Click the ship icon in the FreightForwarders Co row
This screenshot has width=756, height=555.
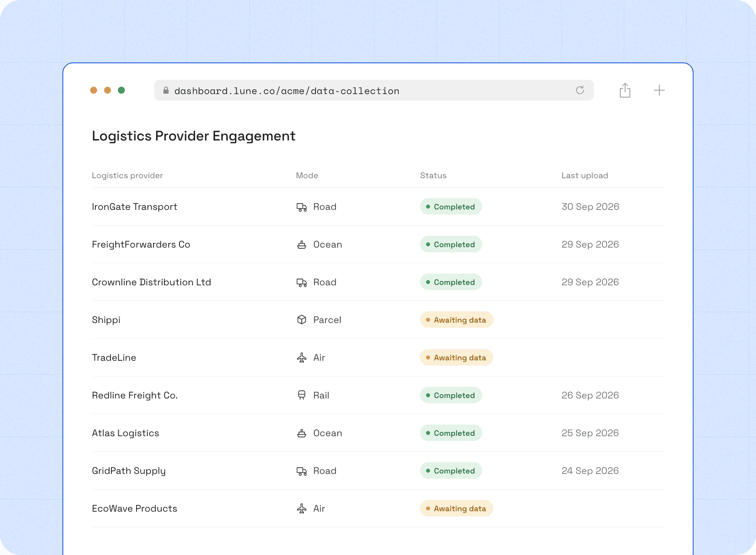coord(302,245)
